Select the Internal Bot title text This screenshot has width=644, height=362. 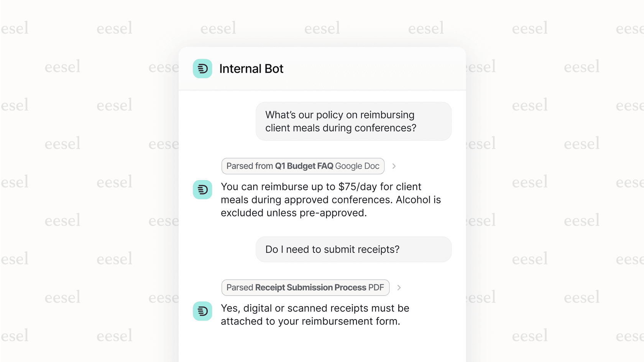251,69
